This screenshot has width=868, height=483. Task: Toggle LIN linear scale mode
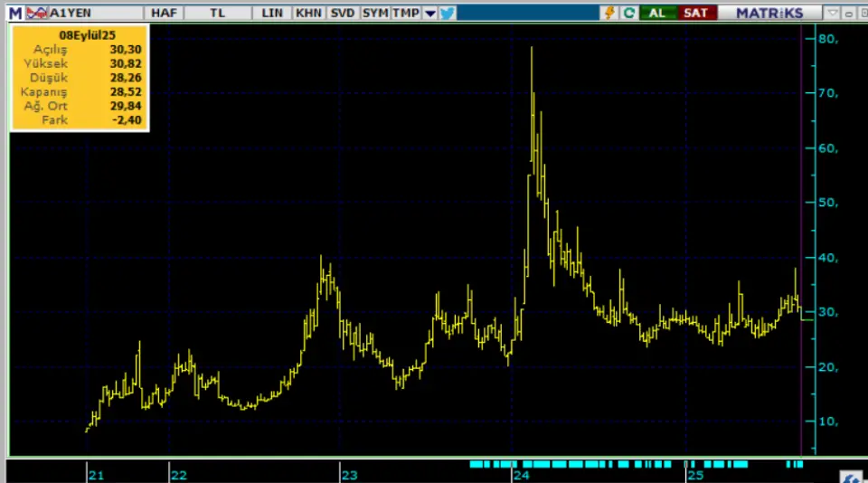272,13
